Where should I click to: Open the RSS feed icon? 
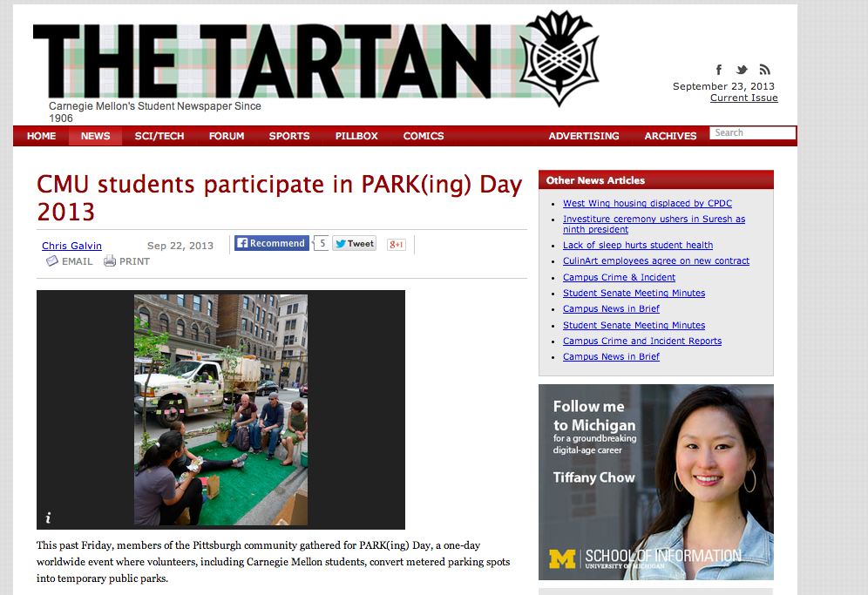764,69
